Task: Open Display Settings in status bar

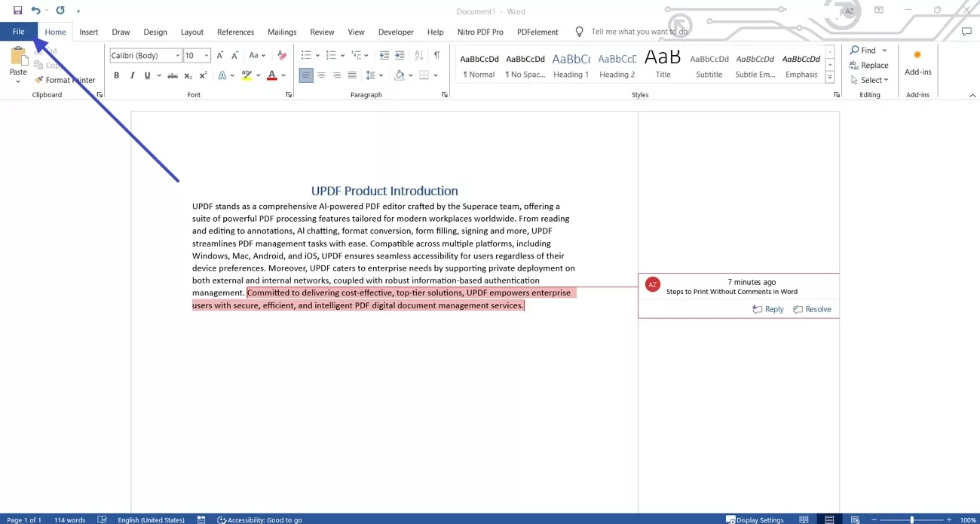Action: coord(755,519)
